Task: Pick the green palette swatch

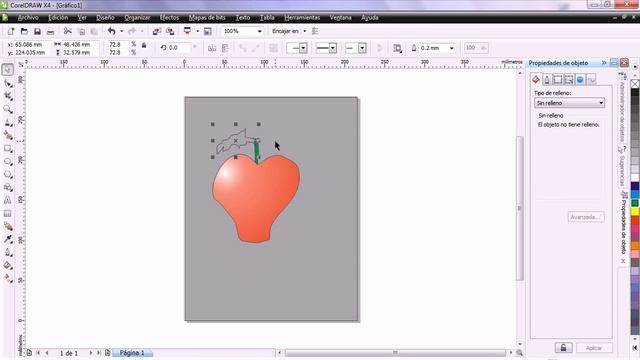Action: [x=635, y=203]
